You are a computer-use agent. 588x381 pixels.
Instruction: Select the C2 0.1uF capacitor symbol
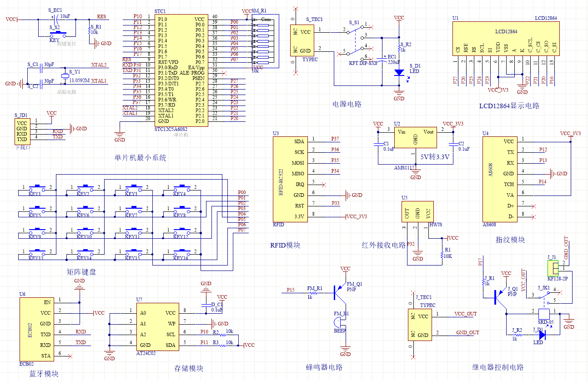[452, 145]
